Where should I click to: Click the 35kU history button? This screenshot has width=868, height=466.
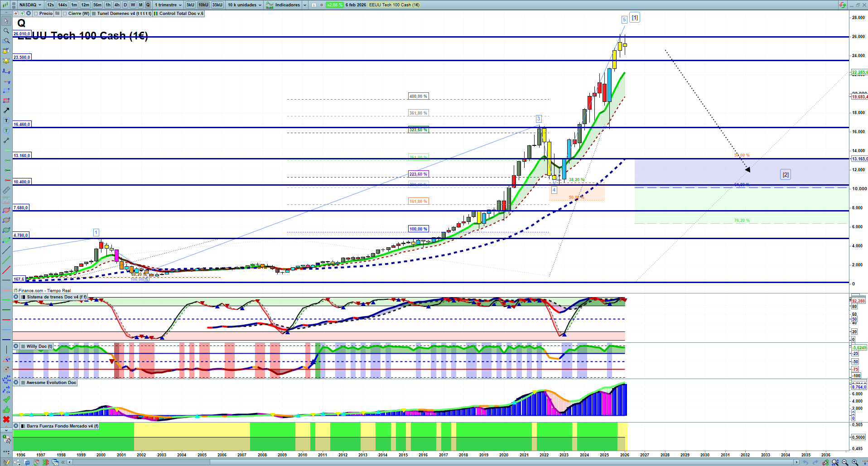[217, 5]
